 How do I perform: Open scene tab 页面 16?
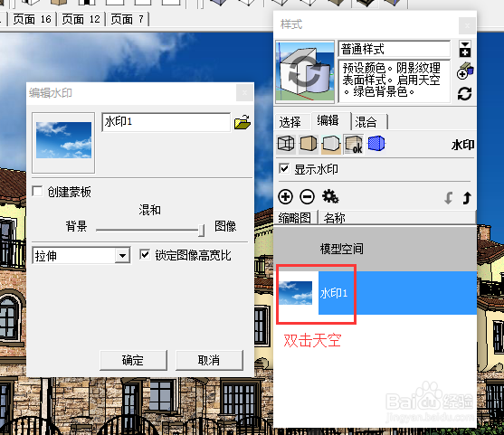point(33,19)
